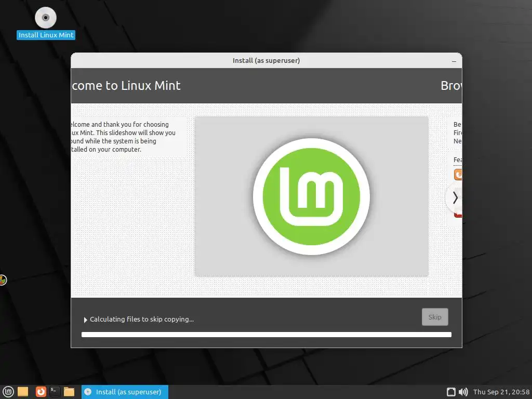Show the desktop from the yellow taskbar icon
The height and width of the screenshot is (399, 532).
tap(23, 392)
